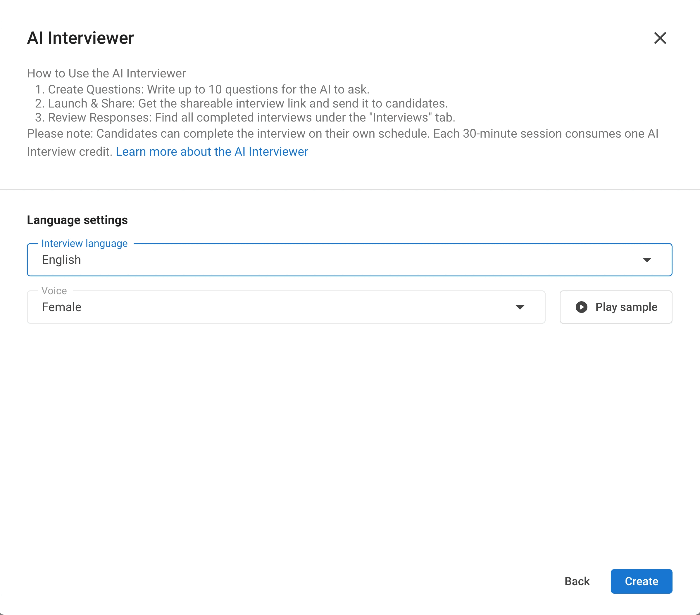Screen dimensions: 700x615
Task: Click the Interview language field label
Action: pos(84,243)
